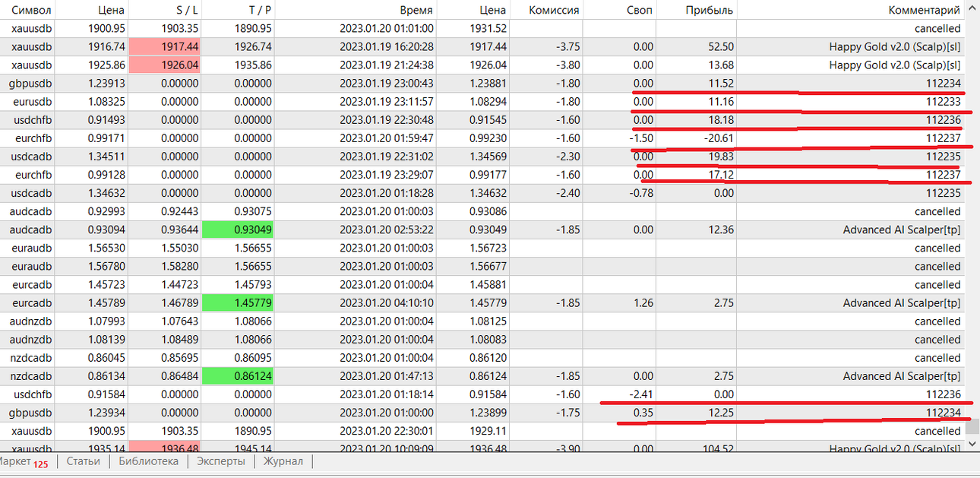The image size is (980, 478).
Task: Select the time 2023.01.20 02:53:22
Action: tap(386, 230)
